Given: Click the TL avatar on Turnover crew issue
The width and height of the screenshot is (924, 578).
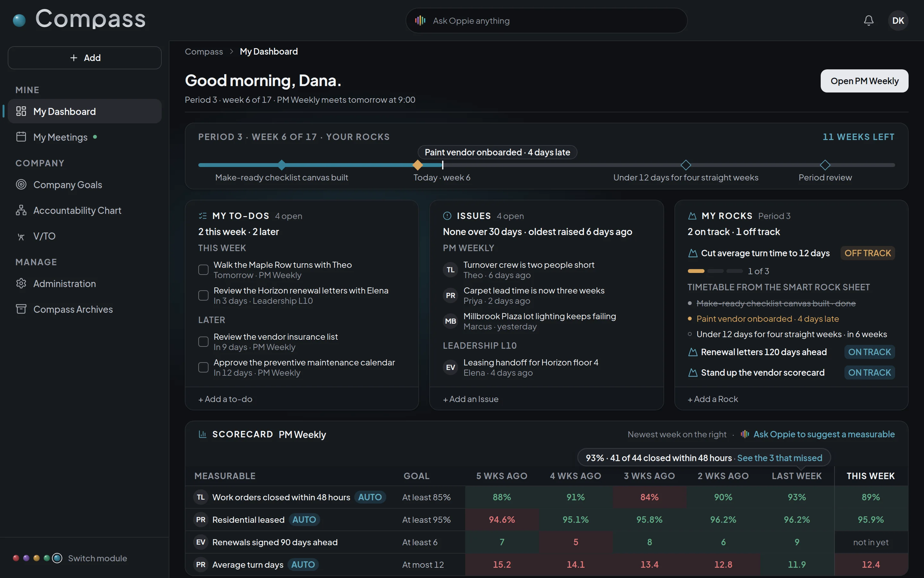Looking at the screenshot, I should [x=450, y=270].
